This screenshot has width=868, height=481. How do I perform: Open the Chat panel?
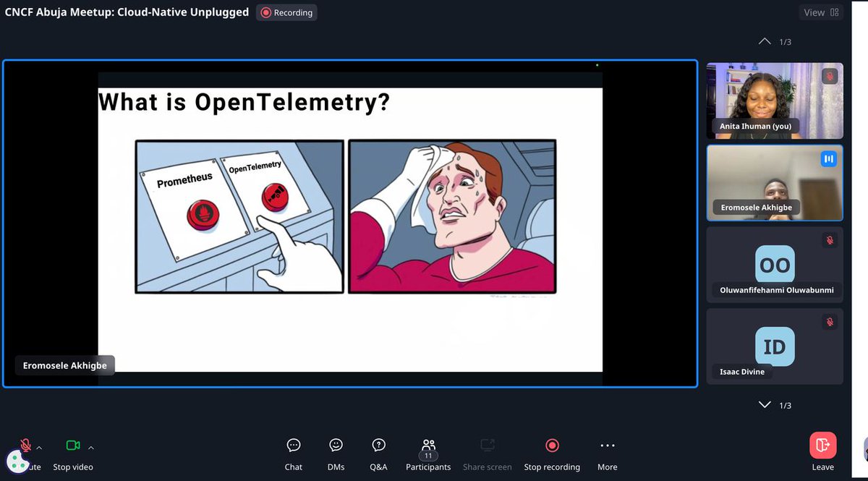point(294,454)
